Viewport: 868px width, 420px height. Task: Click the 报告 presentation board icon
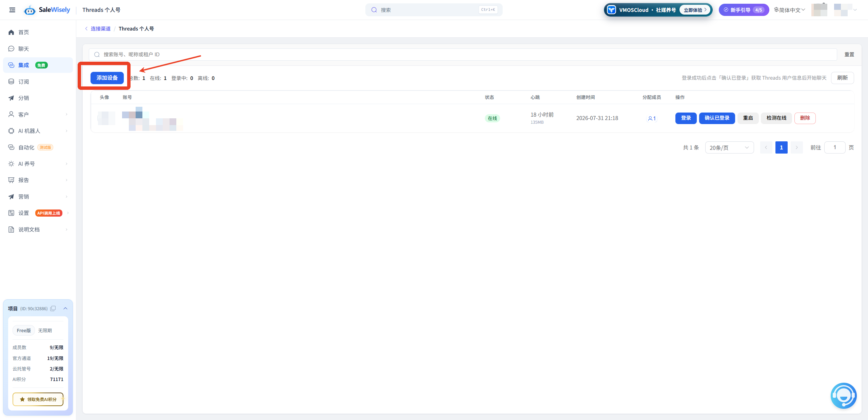click(11, 180)
